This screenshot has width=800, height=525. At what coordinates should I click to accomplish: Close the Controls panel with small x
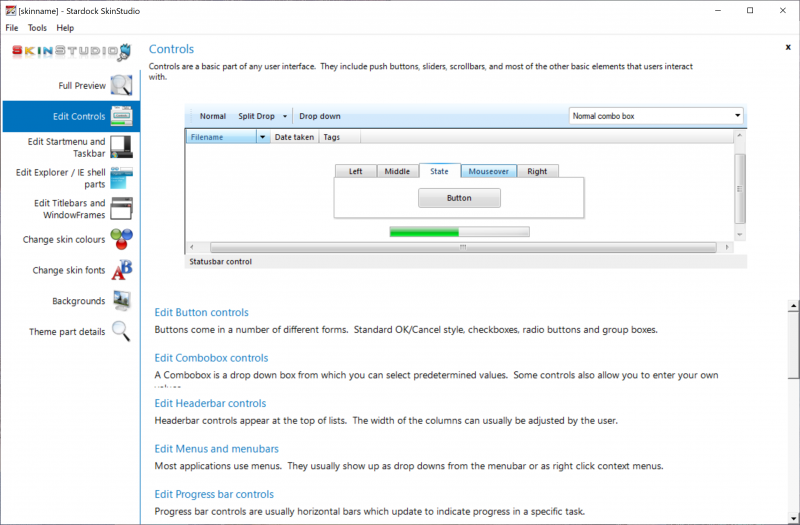788,47
